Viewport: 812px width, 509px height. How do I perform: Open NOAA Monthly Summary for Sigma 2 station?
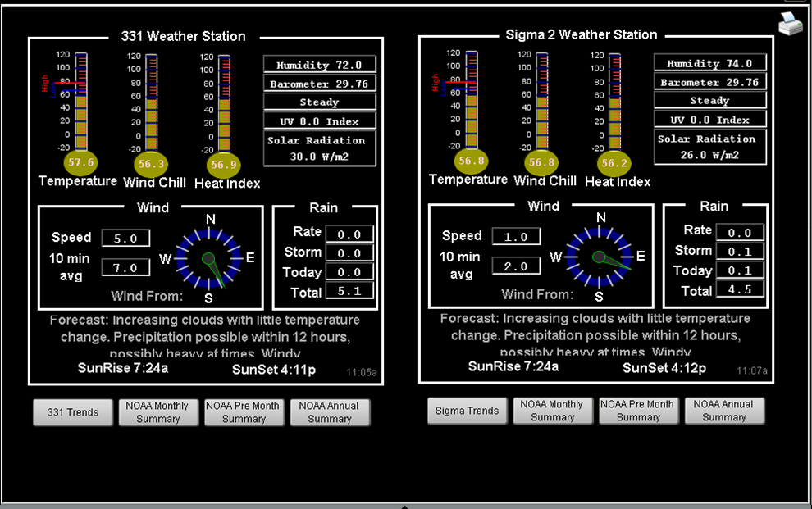(553, 411)
